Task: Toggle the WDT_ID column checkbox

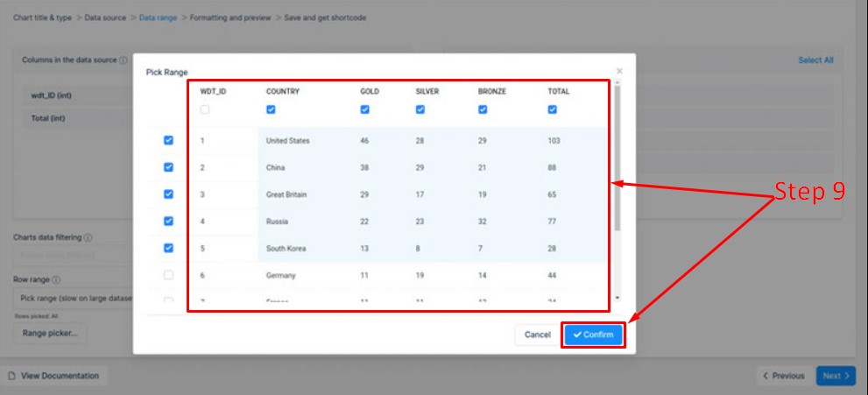Action: pyautogui.click(x=205, y=109)
